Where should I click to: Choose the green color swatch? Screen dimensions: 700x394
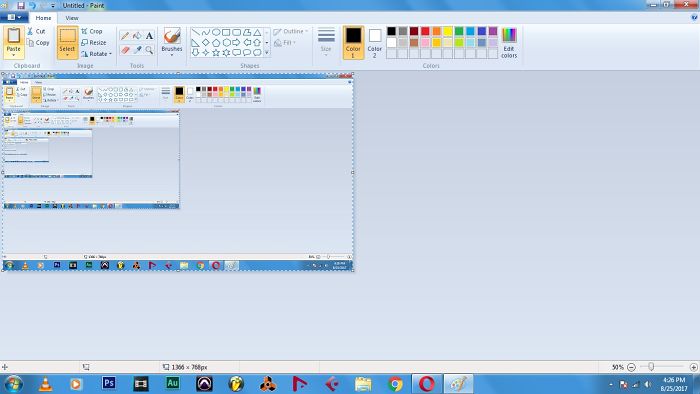coord(459,31)
